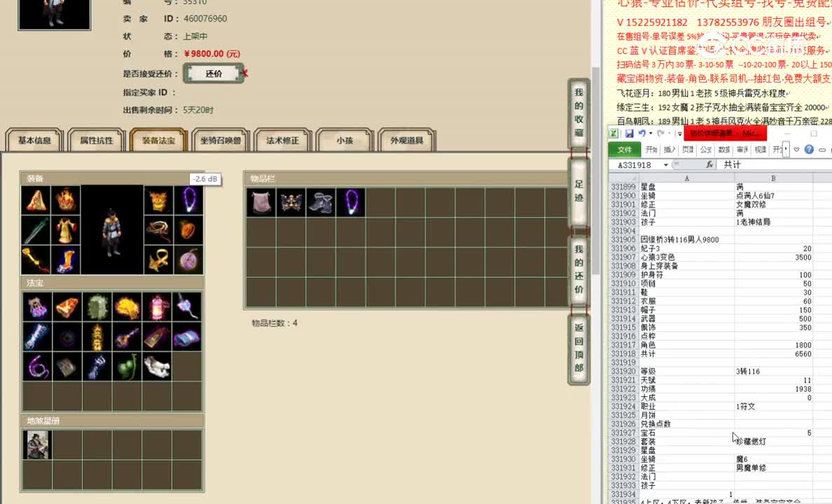Viewport: 832px width, 504px height.
Task: Click the Excel Help question mark icon
Action: (x=809, y=149)
